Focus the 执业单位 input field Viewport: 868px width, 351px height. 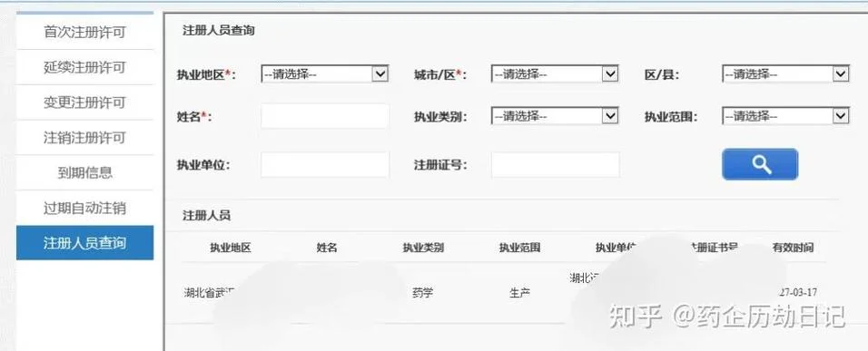[x=325, y=165]
